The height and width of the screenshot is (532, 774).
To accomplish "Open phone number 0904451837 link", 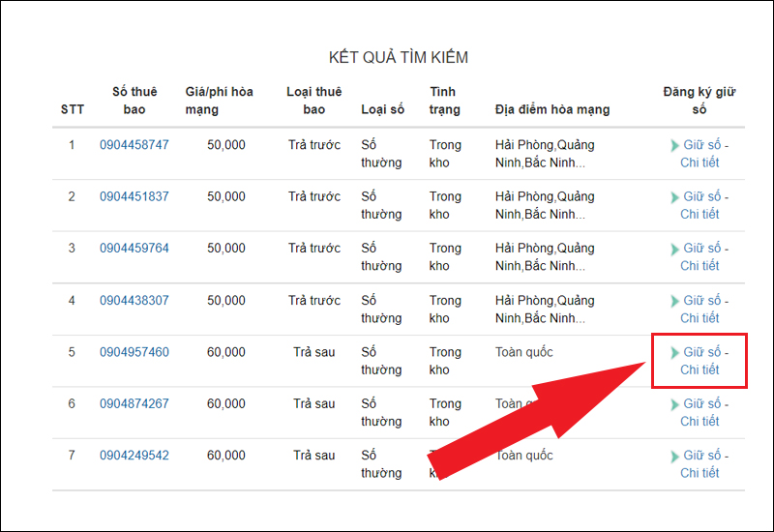I will [134, 197].
